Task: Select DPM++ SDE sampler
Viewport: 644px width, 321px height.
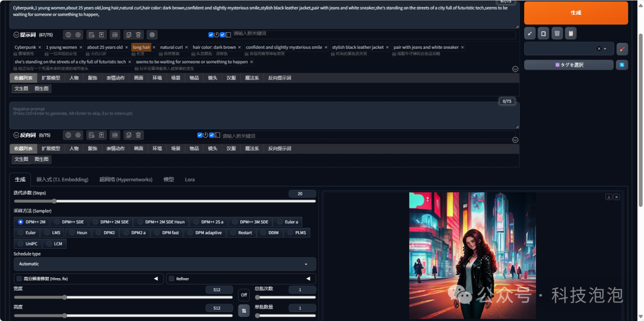Action: point(69,222)
